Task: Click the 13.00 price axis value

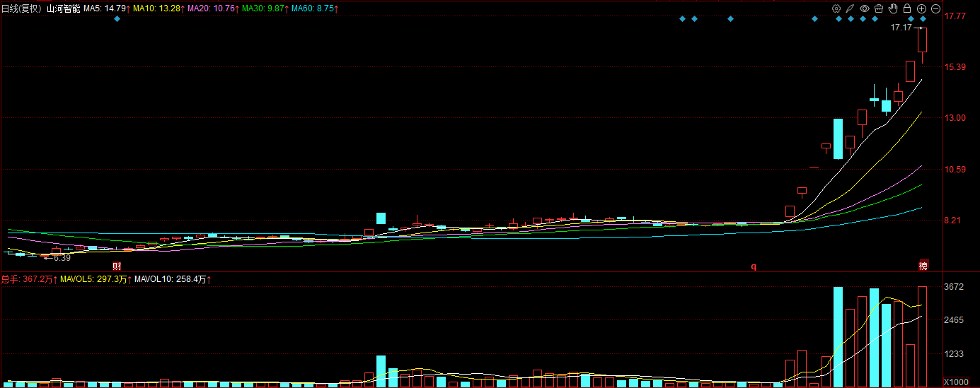Action: (x=955, y=118)
